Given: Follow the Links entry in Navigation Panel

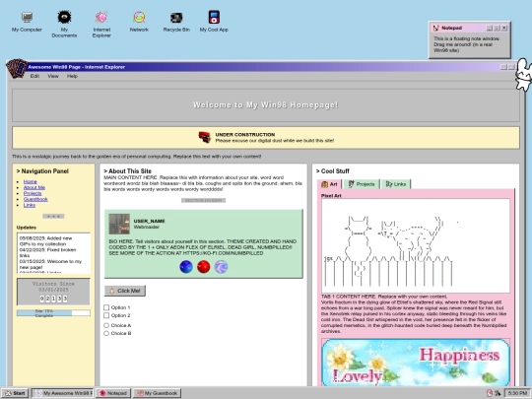Looking at the screenshot, I should coord(30,205).
